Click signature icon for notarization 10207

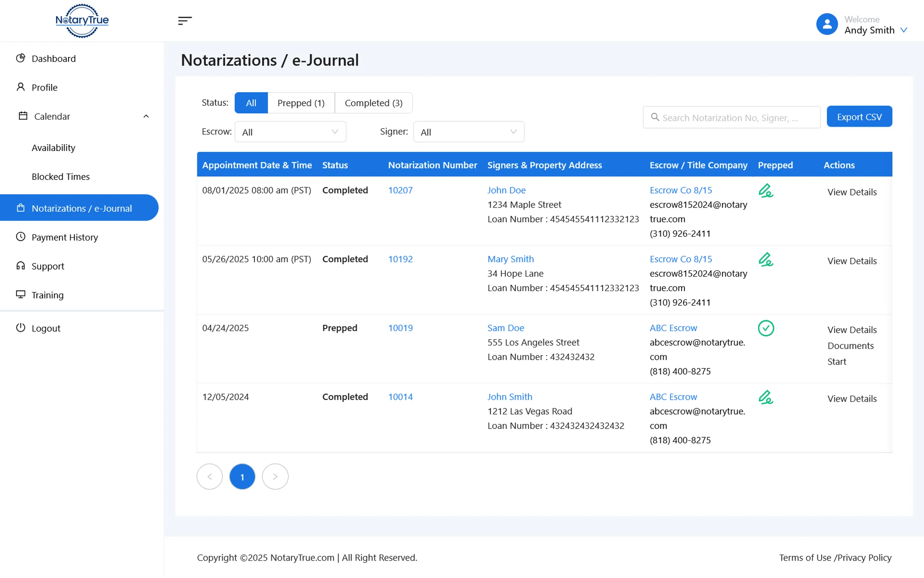(x=766, y=191)
